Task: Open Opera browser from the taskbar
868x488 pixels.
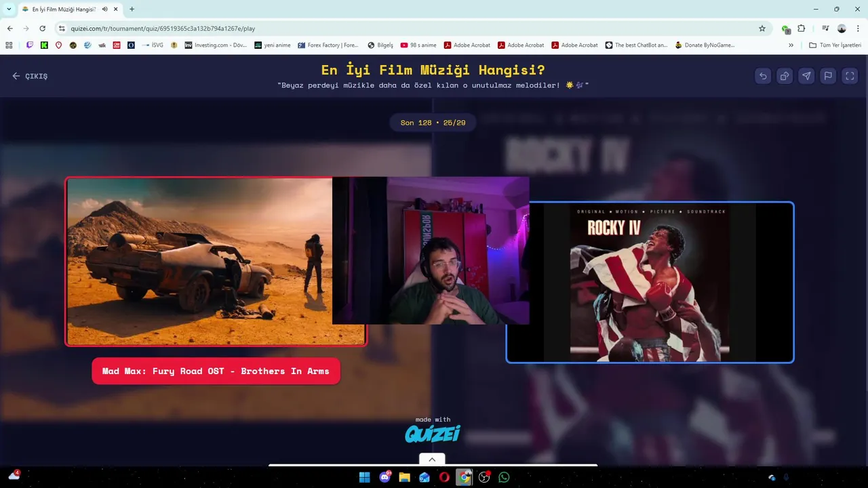Action: (444, 477)
